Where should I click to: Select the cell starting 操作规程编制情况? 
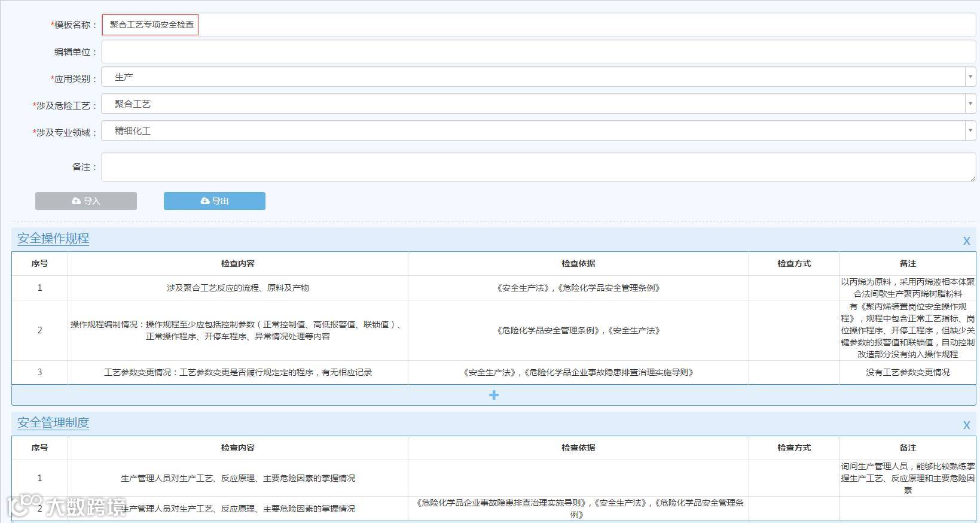(x=238, y=330)
